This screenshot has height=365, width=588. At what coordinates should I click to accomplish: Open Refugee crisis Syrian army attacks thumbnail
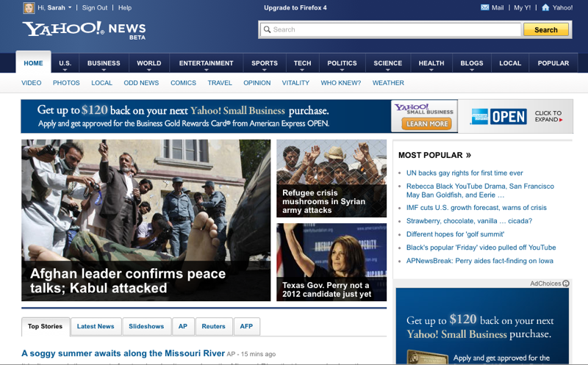tap(331, 178)
